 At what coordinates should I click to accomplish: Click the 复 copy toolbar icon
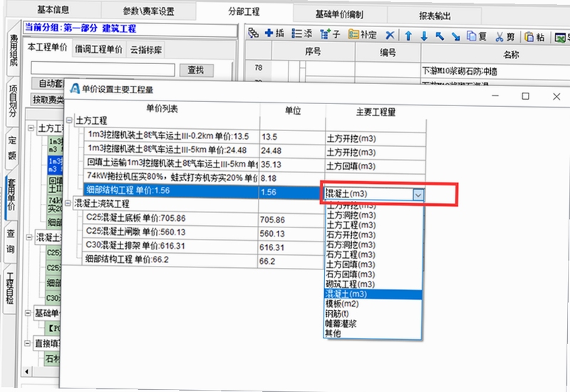click(x=477, y=36)
